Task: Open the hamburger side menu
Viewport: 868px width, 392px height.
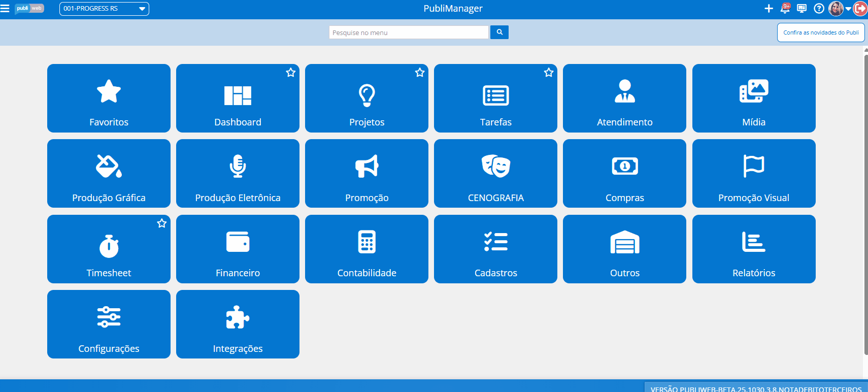Action: pos(5,9)
